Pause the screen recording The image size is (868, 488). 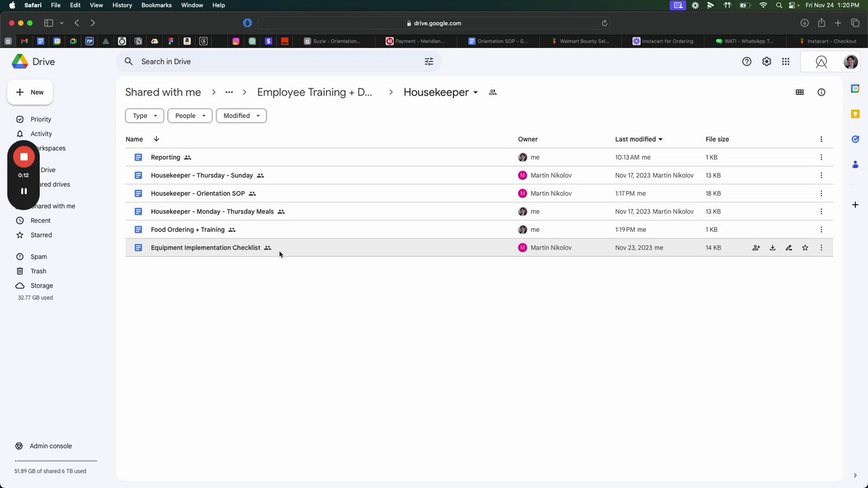pyautogui.click(x=24, y=191)
